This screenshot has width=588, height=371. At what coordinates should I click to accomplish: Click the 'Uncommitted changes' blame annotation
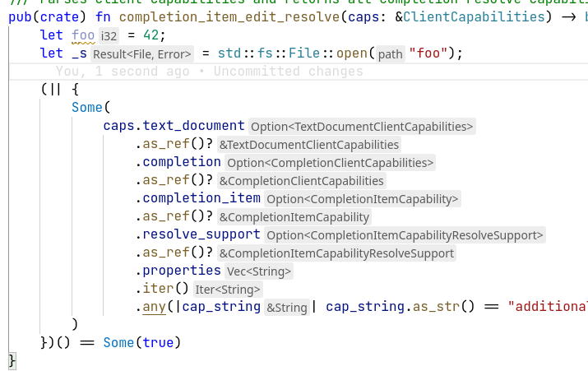point(288,72)
